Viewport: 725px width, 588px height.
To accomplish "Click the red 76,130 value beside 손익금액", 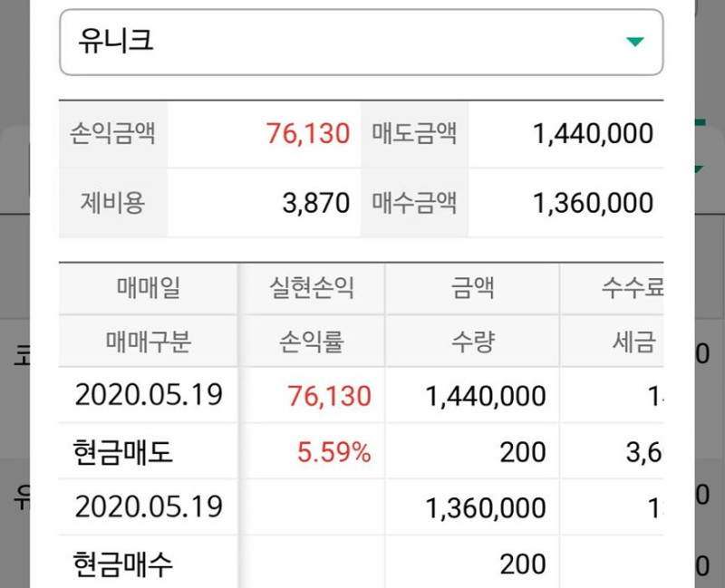I will (x=308, y=134).
